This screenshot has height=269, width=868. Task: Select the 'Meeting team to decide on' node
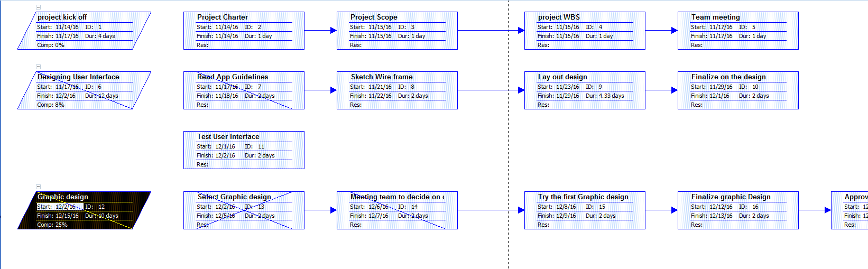point(397,210)
